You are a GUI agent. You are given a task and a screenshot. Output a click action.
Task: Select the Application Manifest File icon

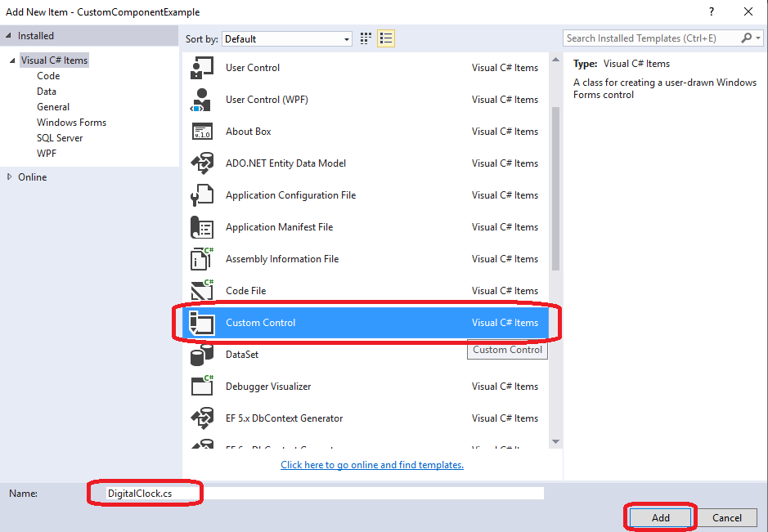[202, 227]
